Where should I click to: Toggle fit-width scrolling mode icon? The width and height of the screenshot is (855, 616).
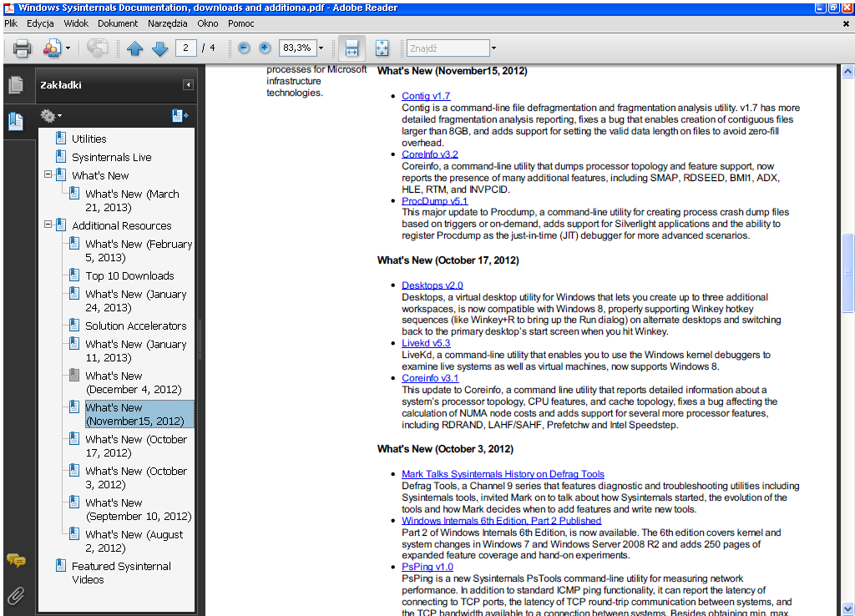click(x=352, y=48)
